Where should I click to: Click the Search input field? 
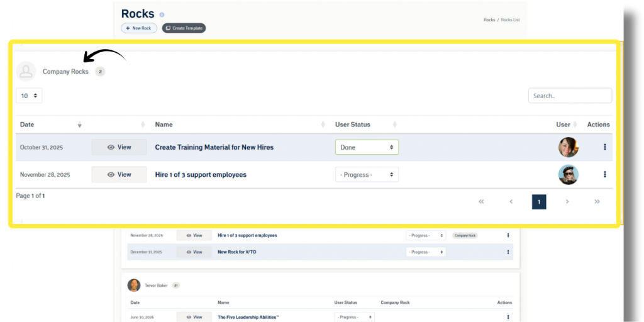[x=570, y=96]
